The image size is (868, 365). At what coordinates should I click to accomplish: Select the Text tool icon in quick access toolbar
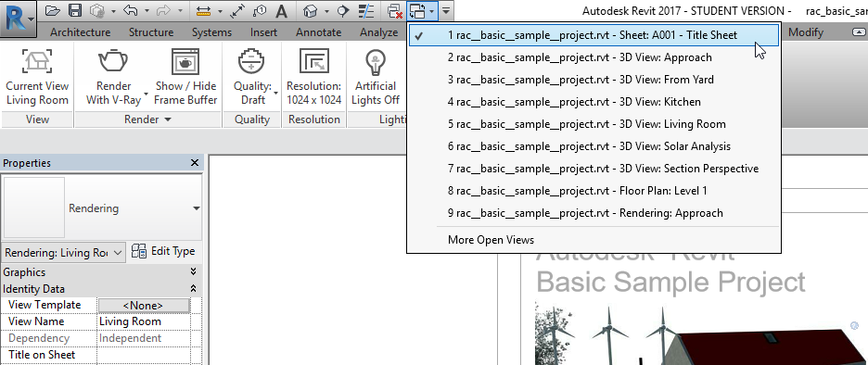[281, 10]
